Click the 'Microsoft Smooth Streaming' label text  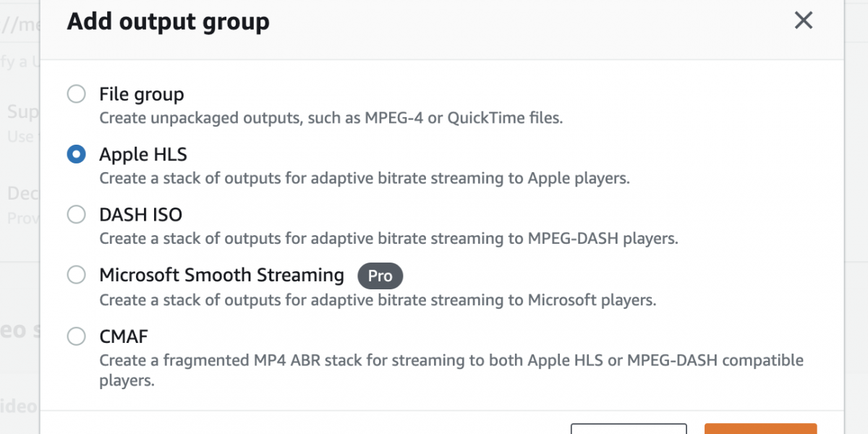click(221, 275)
